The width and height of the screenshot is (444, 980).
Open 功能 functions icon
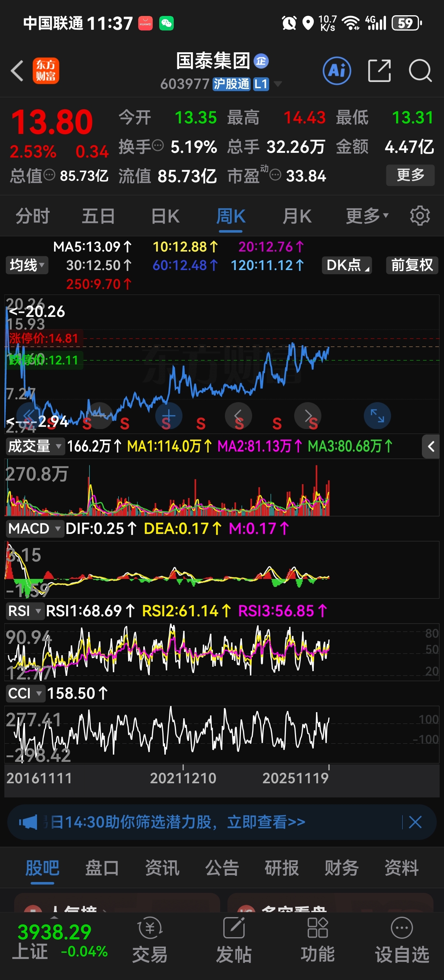coord(318,940)
